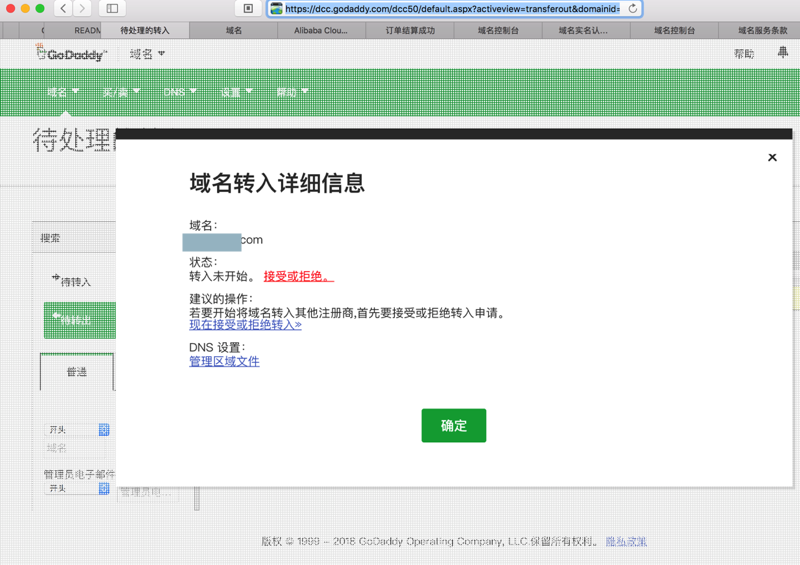The image size is (800, 565).
Task: Open the privacy policy link in footer
Action: [x=626, y=541]
